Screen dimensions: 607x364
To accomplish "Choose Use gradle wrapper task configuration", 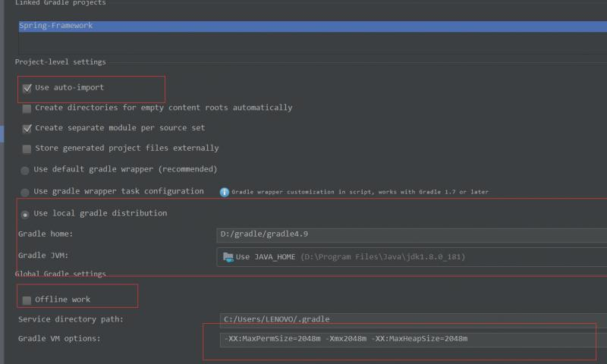I will (25, 193).
